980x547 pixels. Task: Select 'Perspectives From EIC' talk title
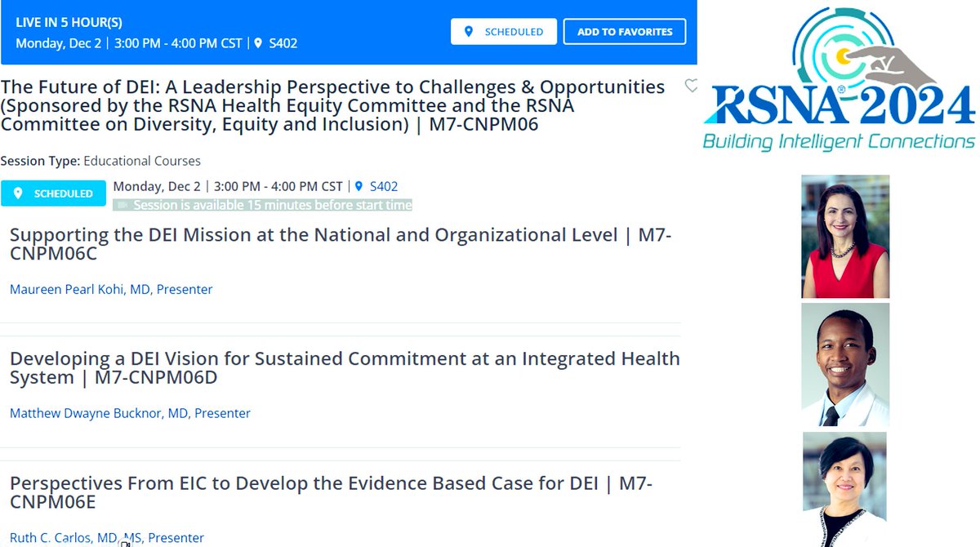pyautogui.click(x=331, y=491)
